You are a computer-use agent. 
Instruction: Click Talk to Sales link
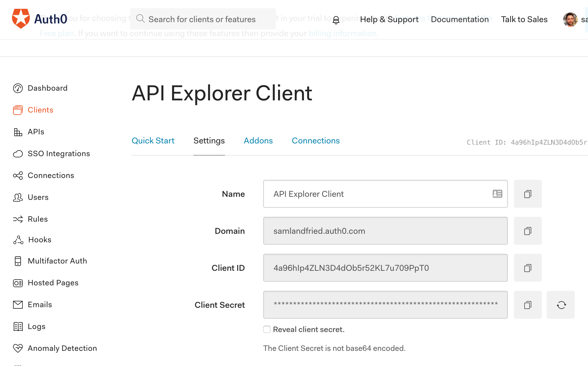(x=524, y=19)
